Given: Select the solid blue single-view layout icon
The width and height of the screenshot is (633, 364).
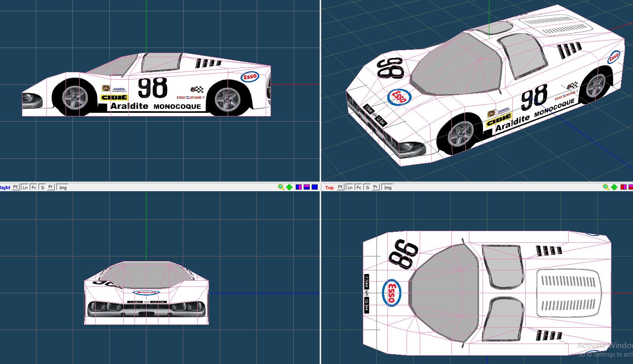Looking at the screenshot, I should pos(315,187).
